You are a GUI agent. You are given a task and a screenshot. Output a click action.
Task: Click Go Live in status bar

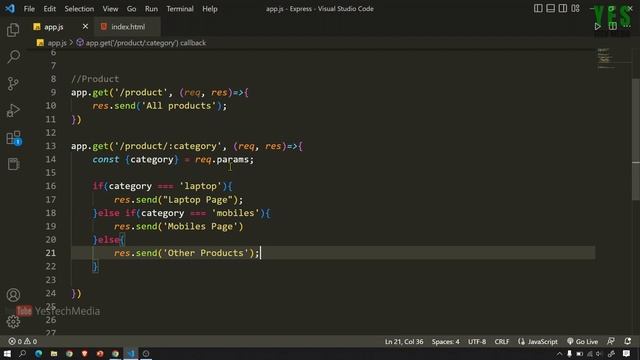(x=582, y=341)
